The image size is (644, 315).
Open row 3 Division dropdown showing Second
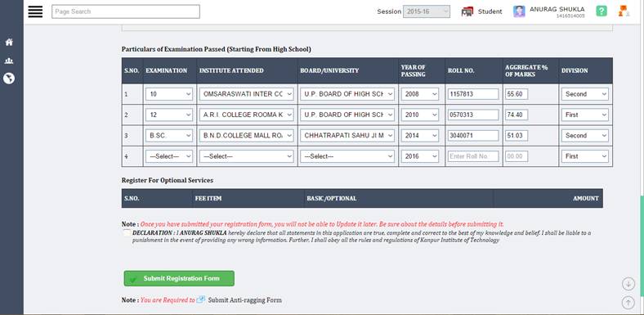pyautogui.click(x=585, y=135)
